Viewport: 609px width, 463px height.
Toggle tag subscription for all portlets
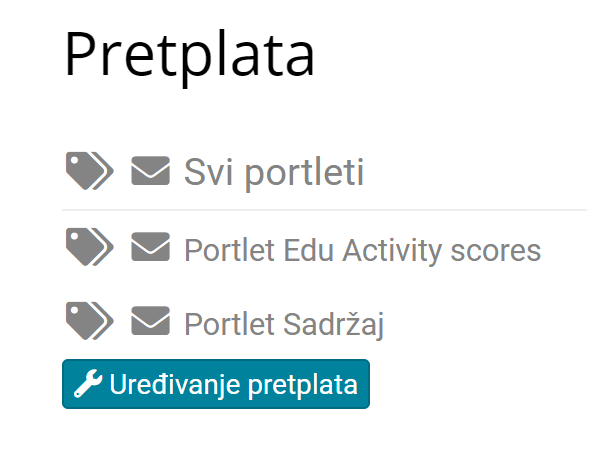[x=90, y=171]
